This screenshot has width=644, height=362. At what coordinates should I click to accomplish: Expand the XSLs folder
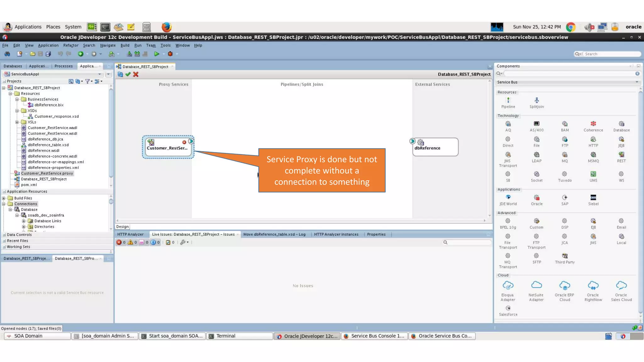tap(17, 122)
